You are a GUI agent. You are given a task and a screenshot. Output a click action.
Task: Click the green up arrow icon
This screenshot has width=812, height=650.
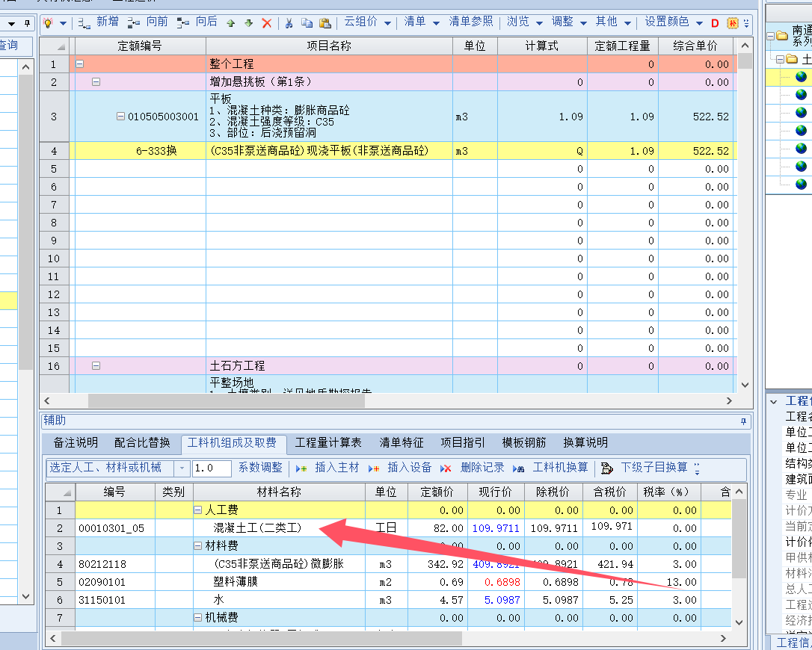(231, 22)
